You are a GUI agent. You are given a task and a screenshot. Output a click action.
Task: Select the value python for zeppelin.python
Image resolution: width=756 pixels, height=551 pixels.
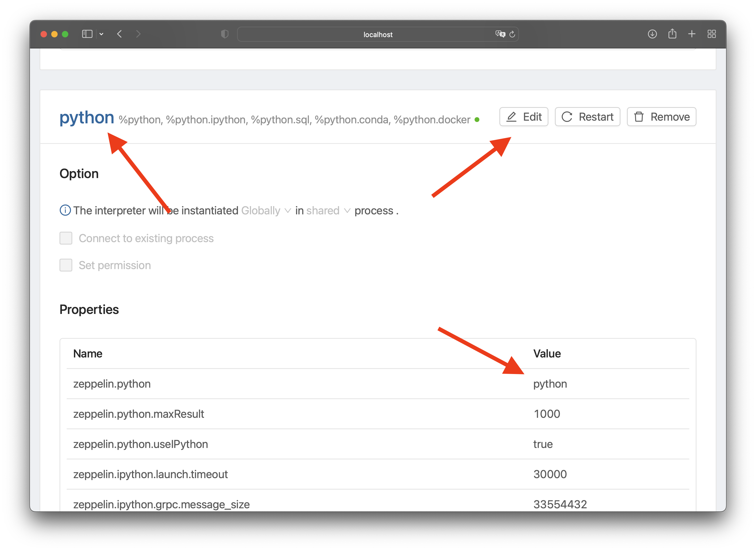point(550,384)
